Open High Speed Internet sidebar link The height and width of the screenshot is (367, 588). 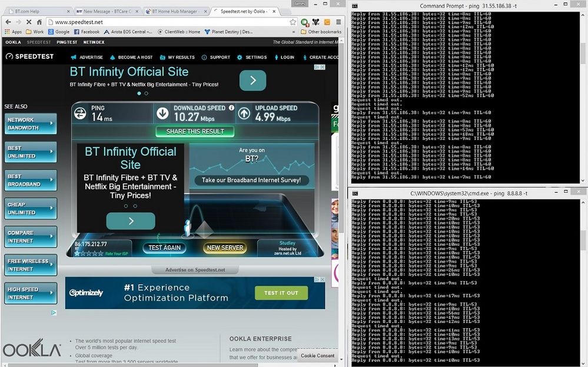31,293
